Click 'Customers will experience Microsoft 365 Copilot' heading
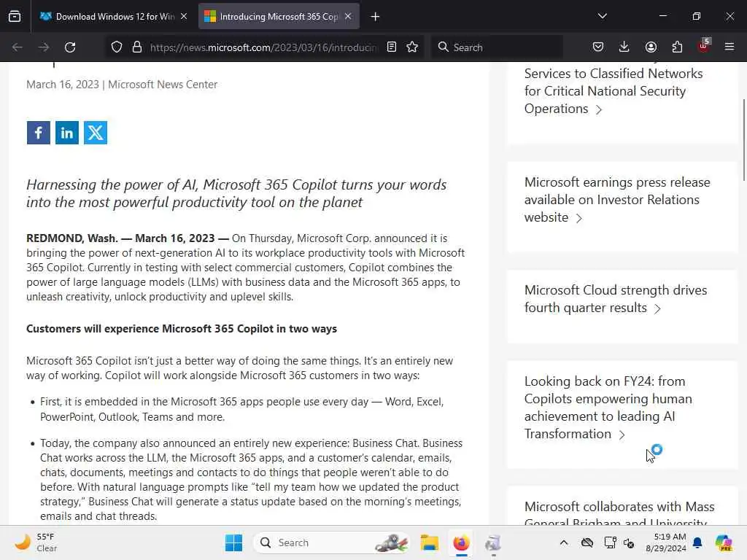747x560 pixels. coord(182,329)
